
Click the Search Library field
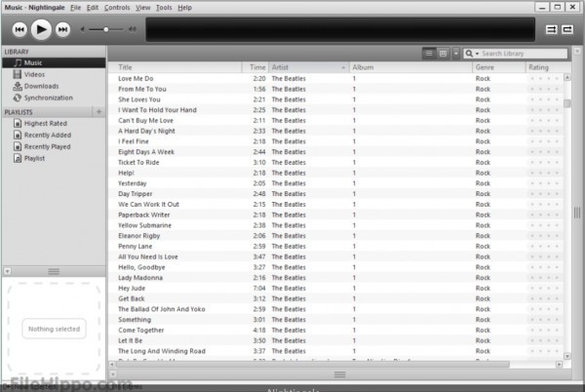[524, 54]
